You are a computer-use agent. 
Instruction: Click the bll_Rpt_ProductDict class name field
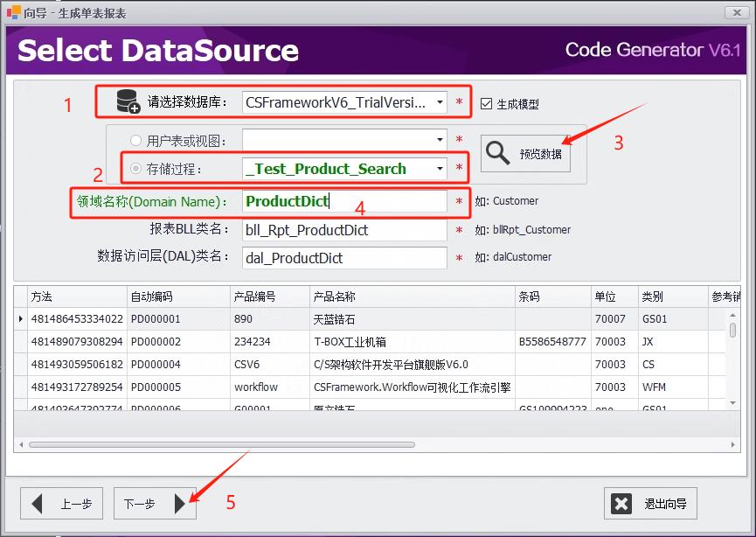click(344, 233)
